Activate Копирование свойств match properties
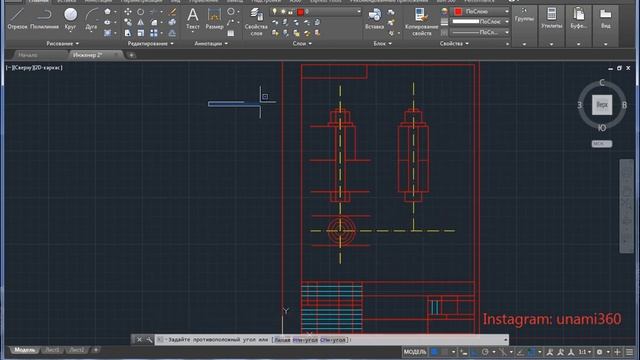The width and height of the screenshot is (640, 360). click(421, 22)
